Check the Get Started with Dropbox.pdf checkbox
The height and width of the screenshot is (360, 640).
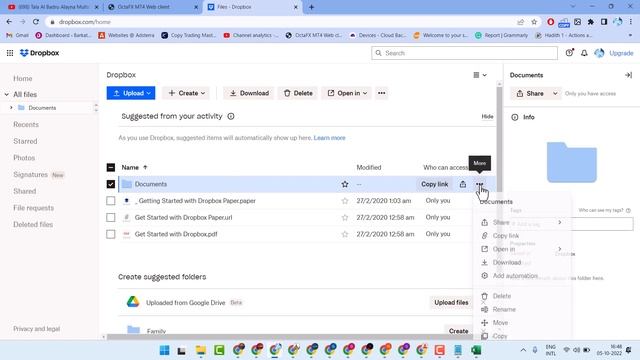tap(111, 234)
